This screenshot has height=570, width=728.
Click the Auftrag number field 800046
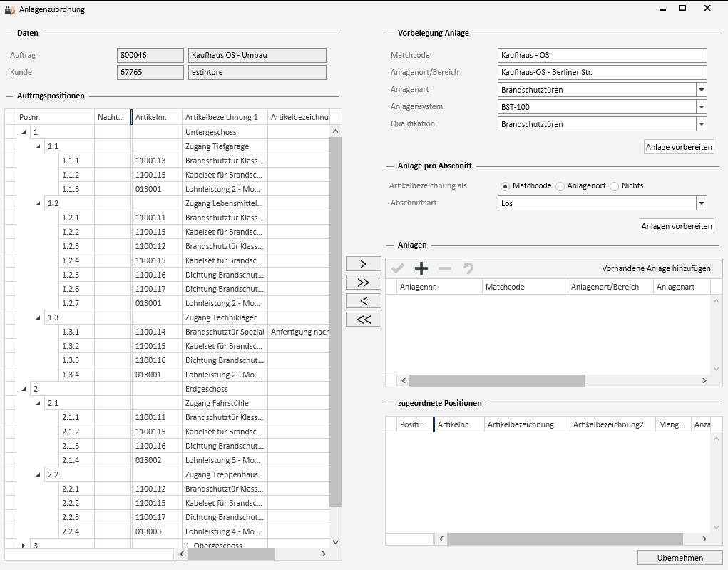coord(150,55)
